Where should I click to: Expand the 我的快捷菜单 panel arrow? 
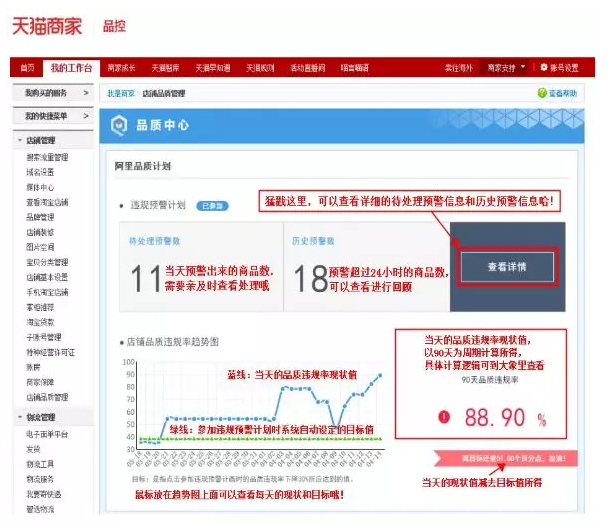pos(86,116)
